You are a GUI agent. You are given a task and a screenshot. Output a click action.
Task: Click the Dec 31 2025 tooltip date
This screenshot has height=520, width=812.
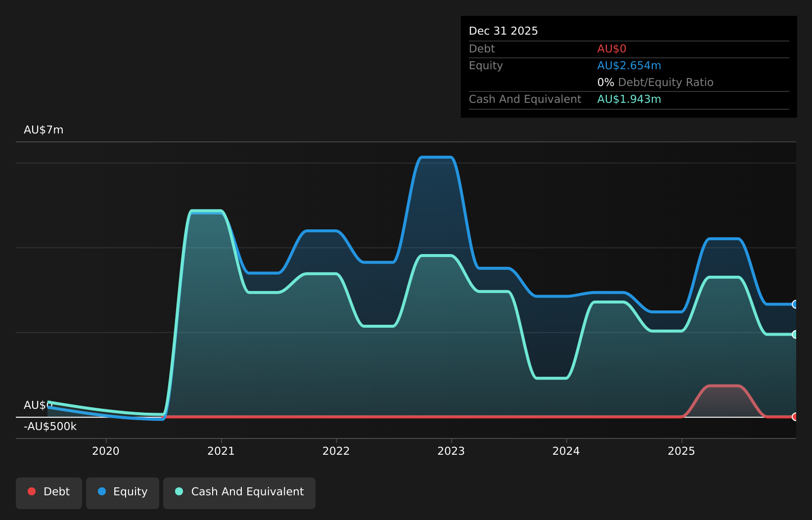[503, 31]
